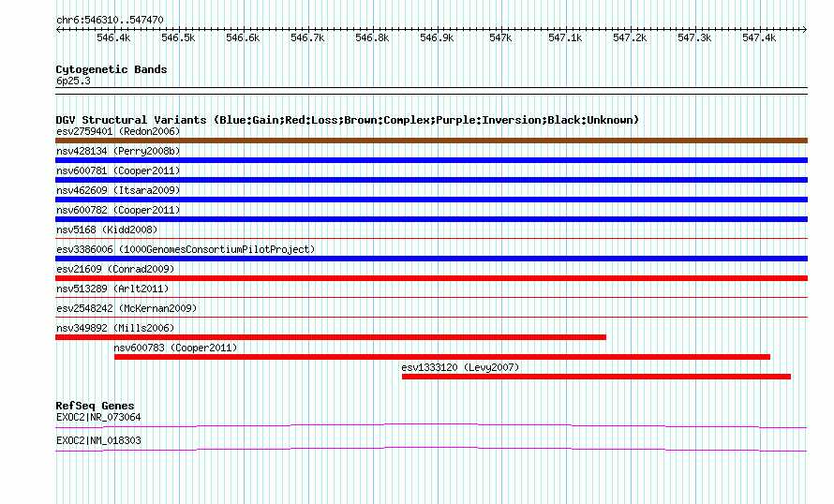Viewport: 834px width, 504px height.
Task: Click the esv2759401 (Redon2006) brown variant bar
Action: click(x=431, y=141)
